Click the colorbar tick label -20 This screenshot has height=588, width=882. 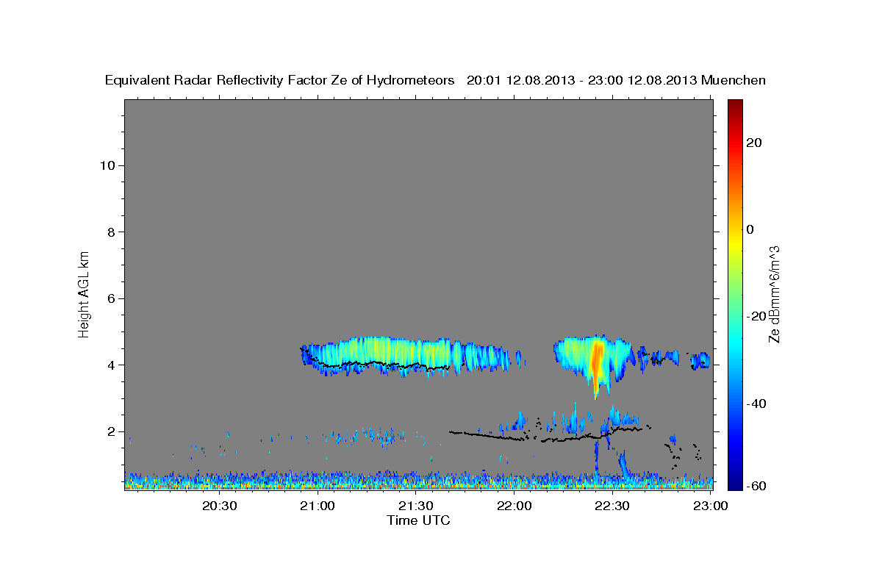click(755, 316)
